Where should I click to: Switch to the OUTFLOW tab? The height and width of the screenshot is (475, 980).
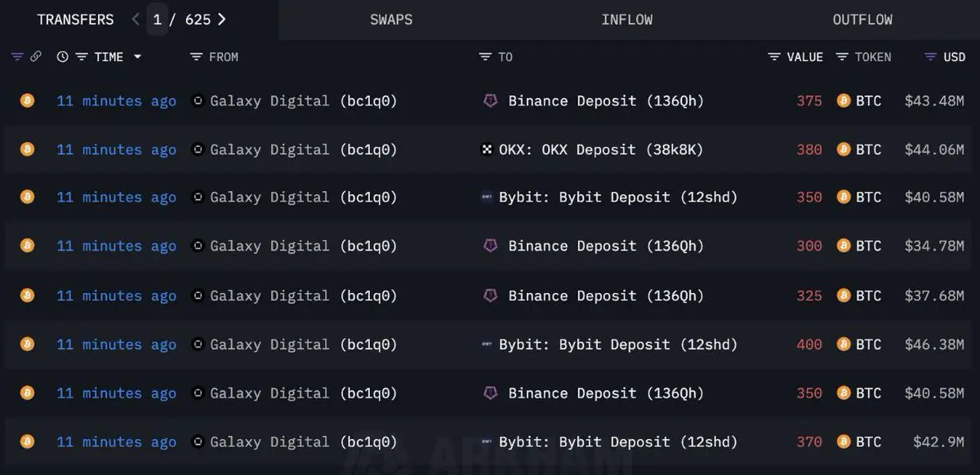862,20
